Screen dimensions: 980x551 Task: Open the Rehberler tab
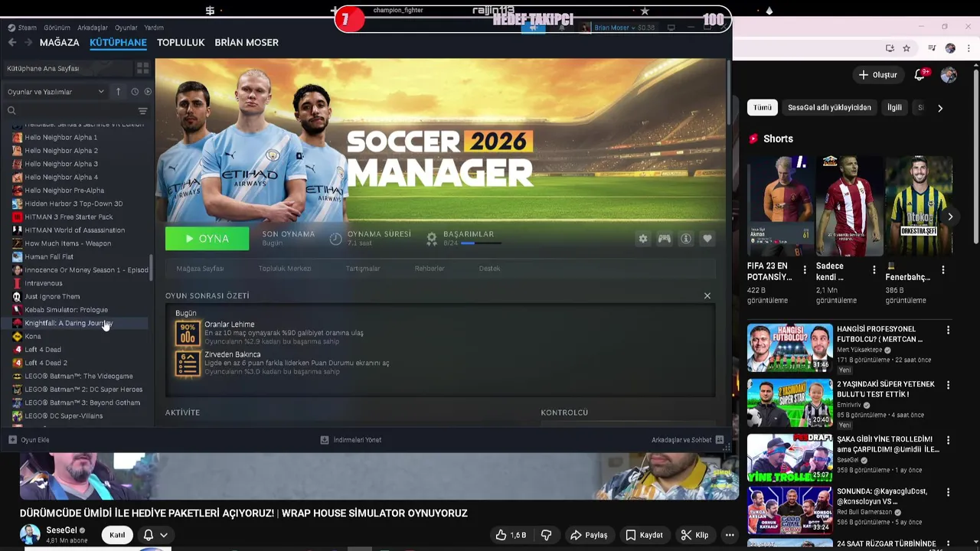pyautogui.click(x=430, y=269)
